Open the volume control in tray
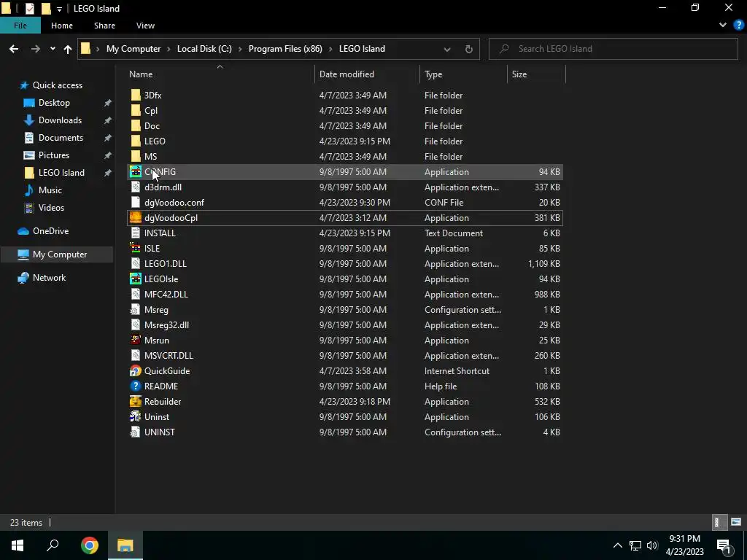 (x=652, y=545)
